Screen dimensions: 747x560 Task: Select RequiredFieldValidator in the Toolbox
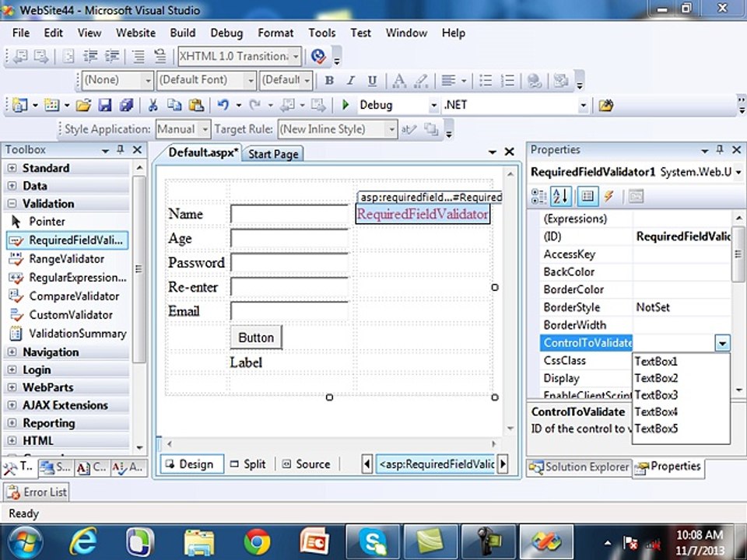click(67, 240)
